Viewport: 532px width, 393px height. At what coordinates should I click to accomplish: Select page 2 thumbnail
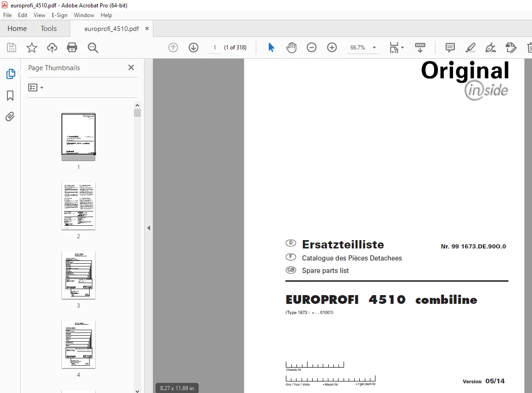click(x=79, y=206)
